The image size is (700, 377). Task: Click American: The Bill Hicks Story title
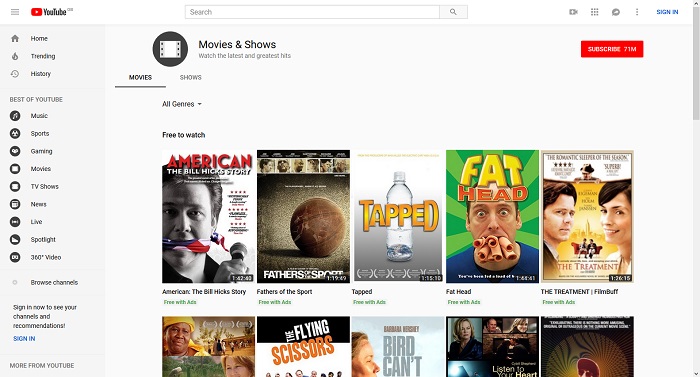tap(204, 292)
